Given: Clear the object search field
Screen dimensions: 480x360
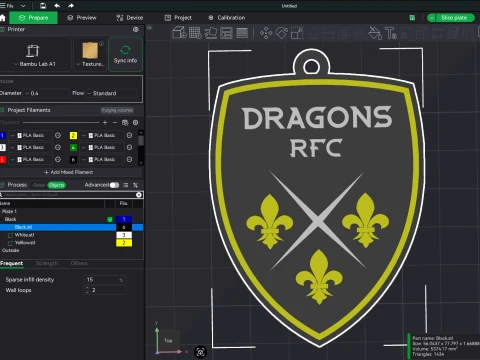Looking at the screenshot, I should (139, 195).
